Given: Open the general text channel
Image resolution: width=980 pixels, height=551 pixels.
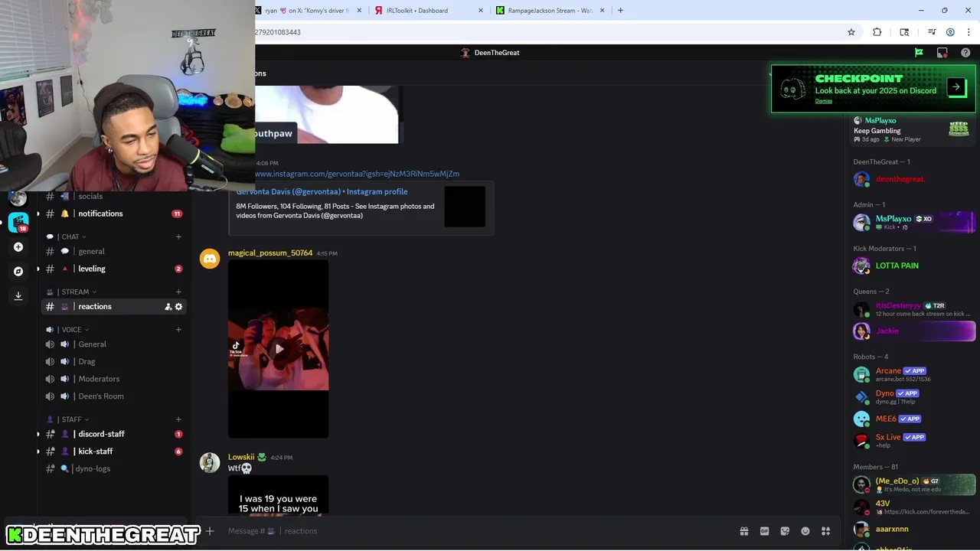Looking at the screenshot, I should pos(114,252).
